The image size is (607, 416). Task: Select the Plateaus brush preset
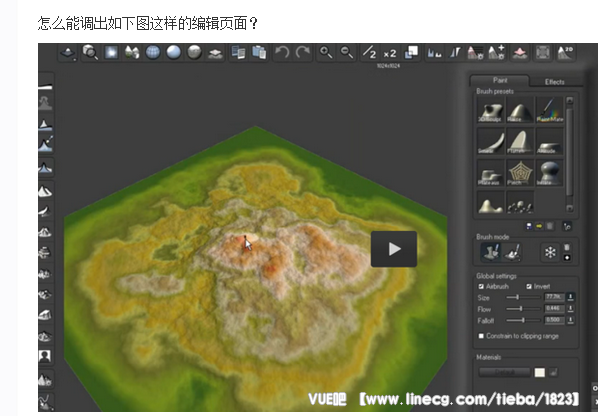pyautogui.click(x=491, y=173)
